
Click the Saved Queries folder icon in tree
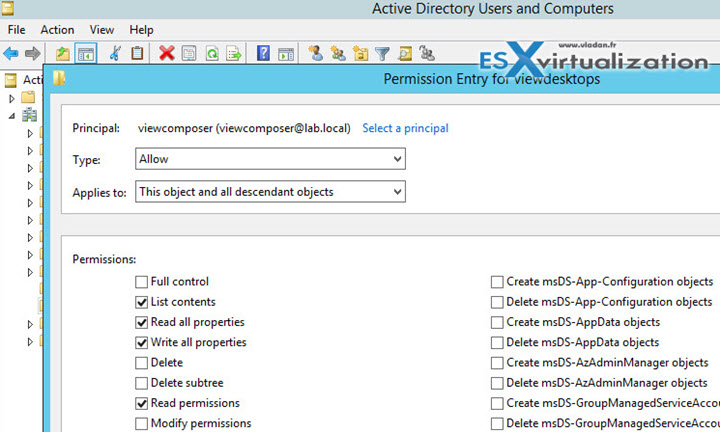pyautogui.click(x=28, y=97)
